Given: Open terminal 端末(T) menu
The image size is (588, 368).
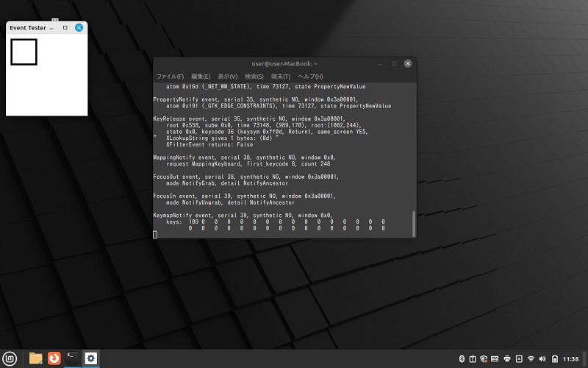Looking at the screenshot, I should coord(281,77).
